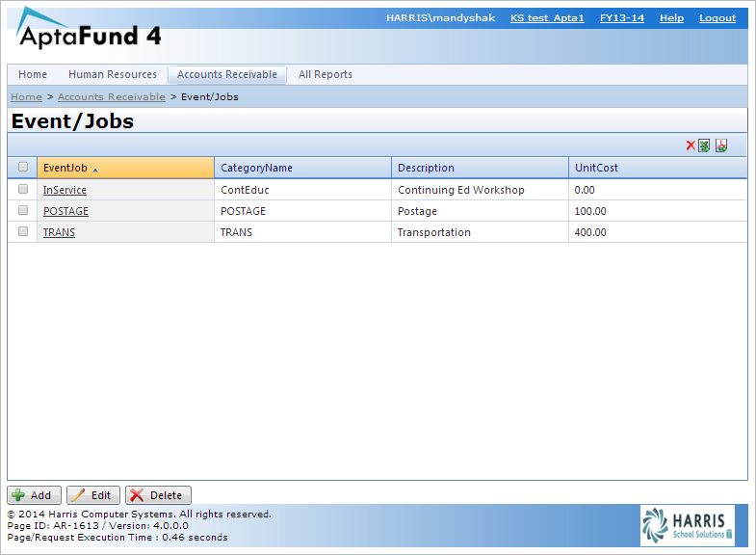756x555 pixels.
Task: Sort by the EventJob column header
Action: tap(65, 168)
